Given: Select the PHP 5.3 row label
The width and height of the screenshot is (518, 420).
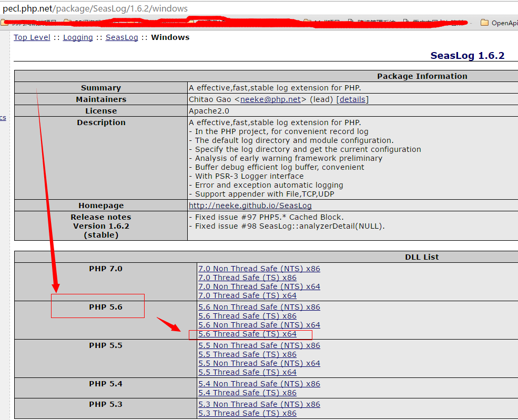Looking at the screenshot, I should [x=106, y=404].
